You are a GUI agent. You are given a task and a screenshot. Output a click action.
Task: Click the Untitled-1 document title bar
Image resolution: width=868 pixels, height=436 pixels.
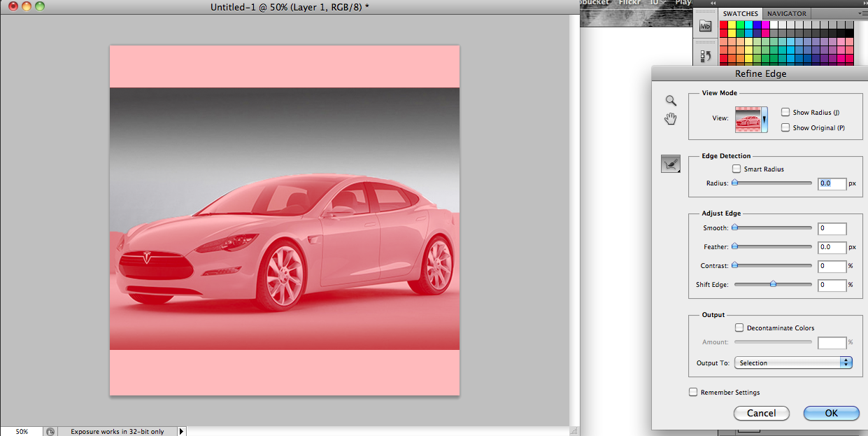click(x=290, y=6)
